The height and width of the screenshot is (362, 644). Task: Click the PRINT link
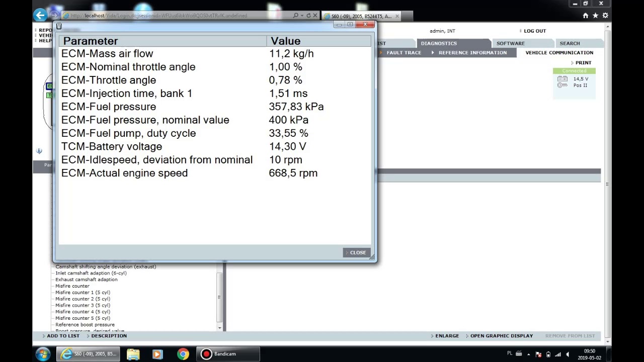[583, 63]
